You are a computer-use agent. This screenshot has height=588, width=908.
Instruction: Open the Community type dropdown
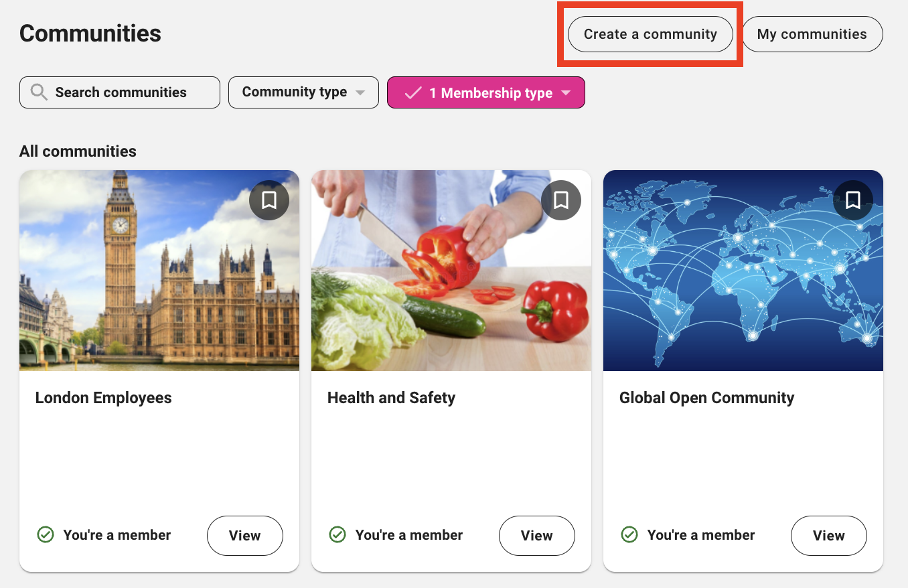[303, 92]
